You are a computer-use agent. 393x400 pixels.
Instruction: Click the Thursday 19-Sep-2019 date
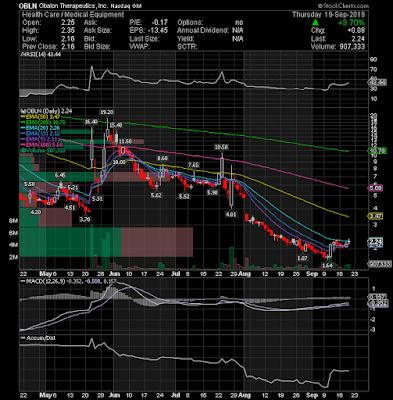click(328, 15)
